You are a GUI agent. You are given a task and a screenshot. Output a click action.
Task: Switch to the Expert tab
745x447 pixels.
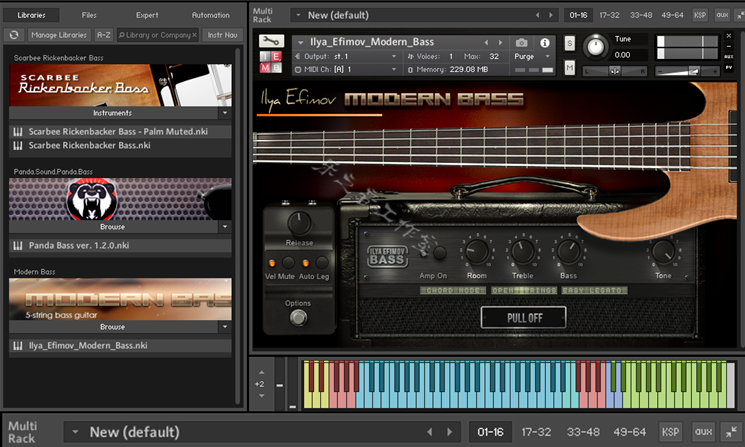coord(147,15)
